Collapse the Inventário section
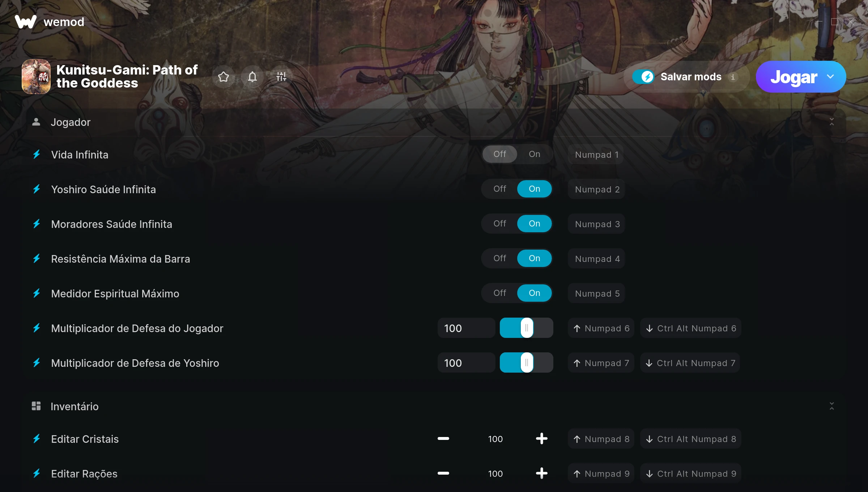868x492 pixels. coord(832,406)
